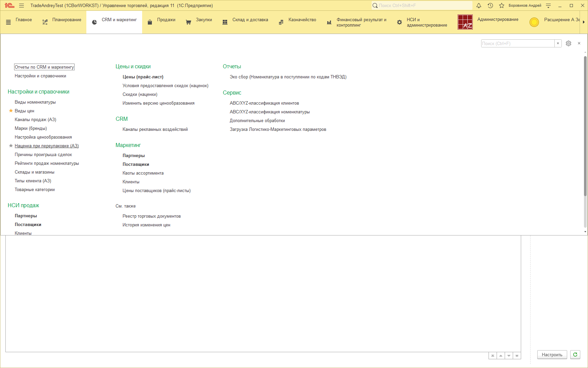Toggle favorite star for Виды цен
This screenshot has height=368, width=588.
(11, 111)
